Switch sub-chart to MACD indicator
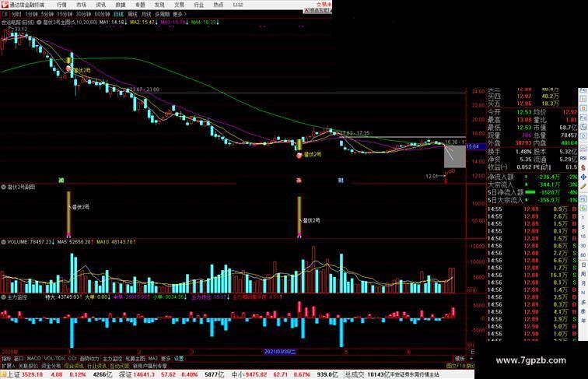The width and height of the screenshot is (588, 379). pyautogui.click(x=33, y=359)
